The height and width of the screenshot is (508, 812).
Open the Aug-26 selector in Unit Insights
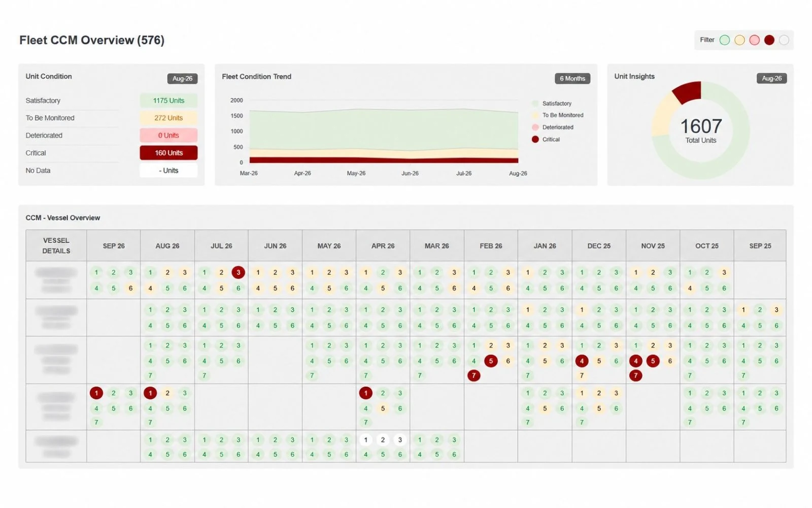(771, 78)
